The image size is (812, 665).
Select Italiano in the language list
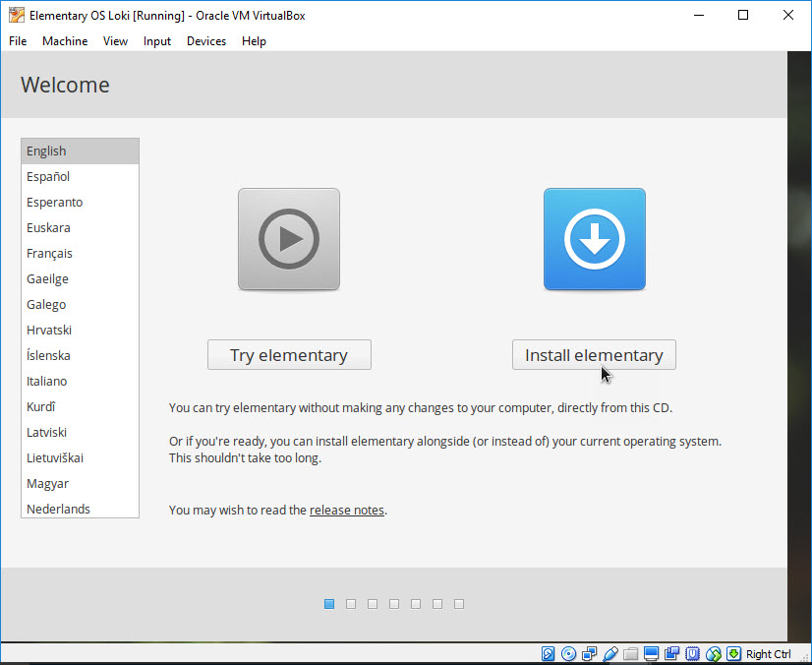pyautogui.click(x=81, y=381)
